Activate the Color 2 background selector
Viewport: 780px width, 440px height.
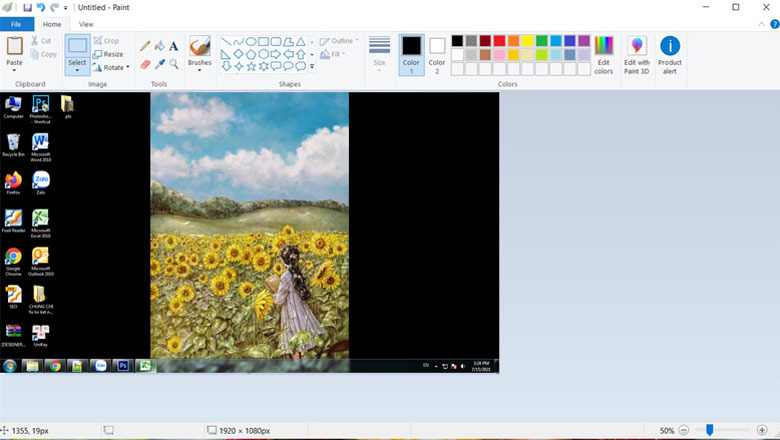tap(437, 52)
